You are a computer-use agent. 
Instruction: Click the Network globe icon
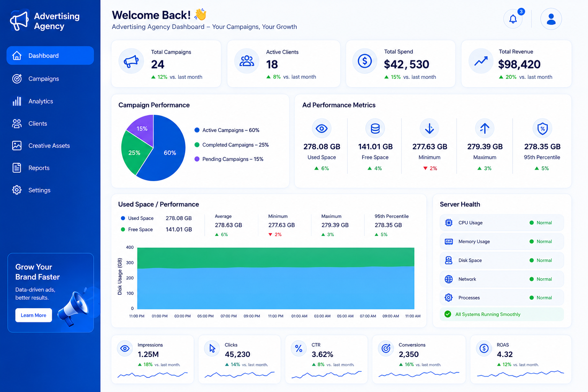(x=449, y=279)
